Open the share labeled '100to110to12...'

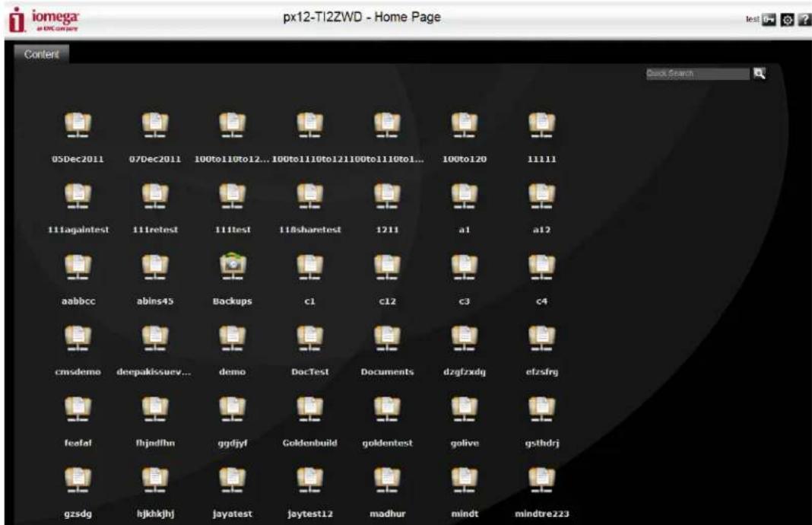click(231, 159)
